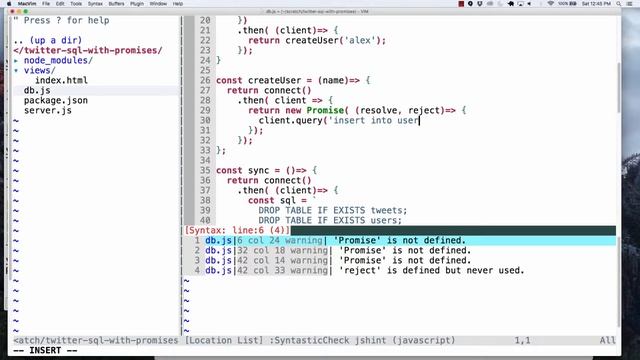640x360 pixels.
Task: Collapse the views folder arrow
Action: click(x=16, y=71)
